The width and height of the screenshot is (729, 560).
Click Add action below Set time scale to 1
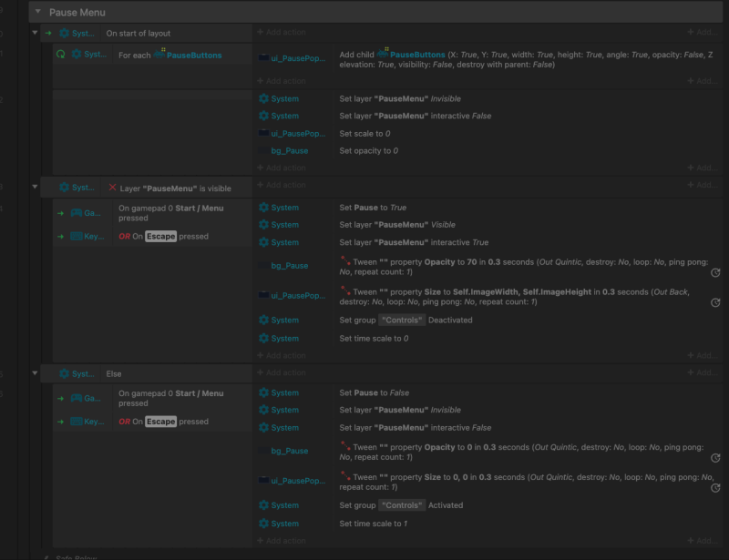[282, 541]
